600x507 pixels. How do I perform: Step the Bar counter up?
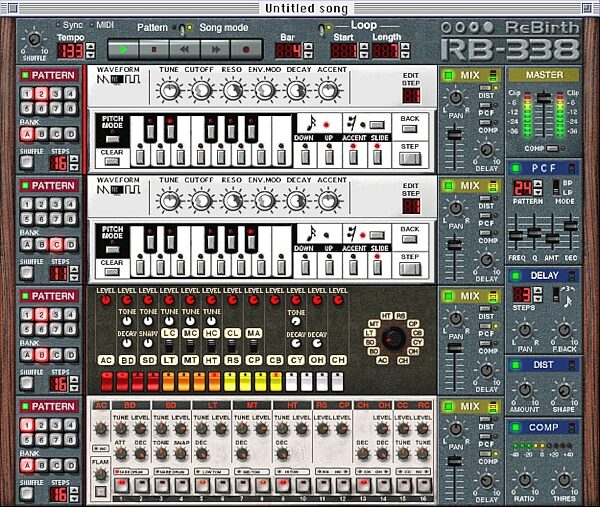308,47
